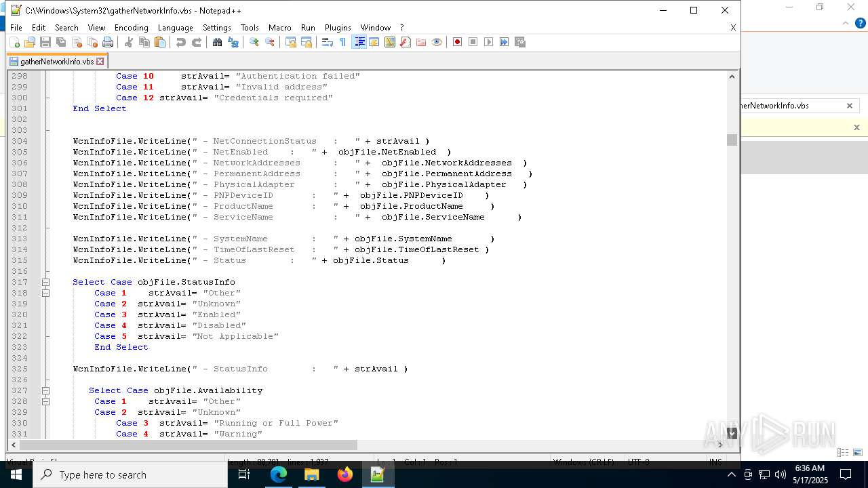Show hidden system tray icons chevron
Screen dimensions: 868x488
click(731, 474)
